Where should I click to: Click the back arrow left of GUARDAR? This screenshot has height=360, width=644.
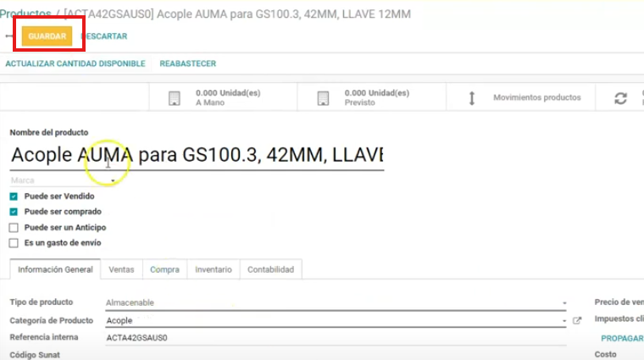8,36
